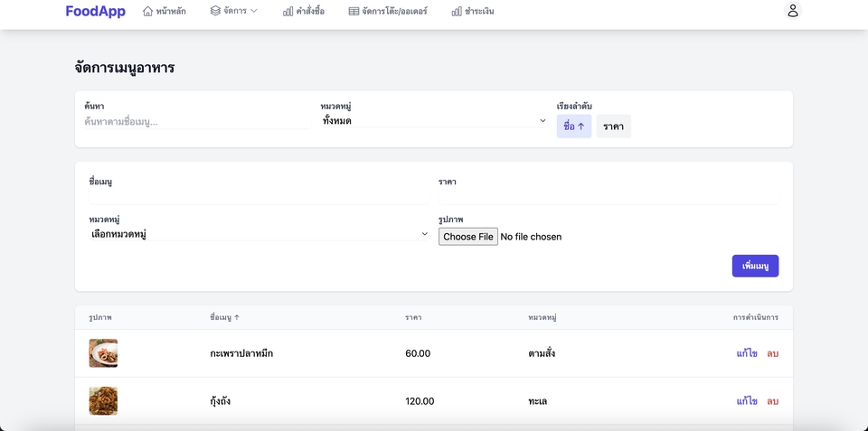Sort by ชื่อ ascending button
This screenshot has height=431, width=868.
click(574, 126)
